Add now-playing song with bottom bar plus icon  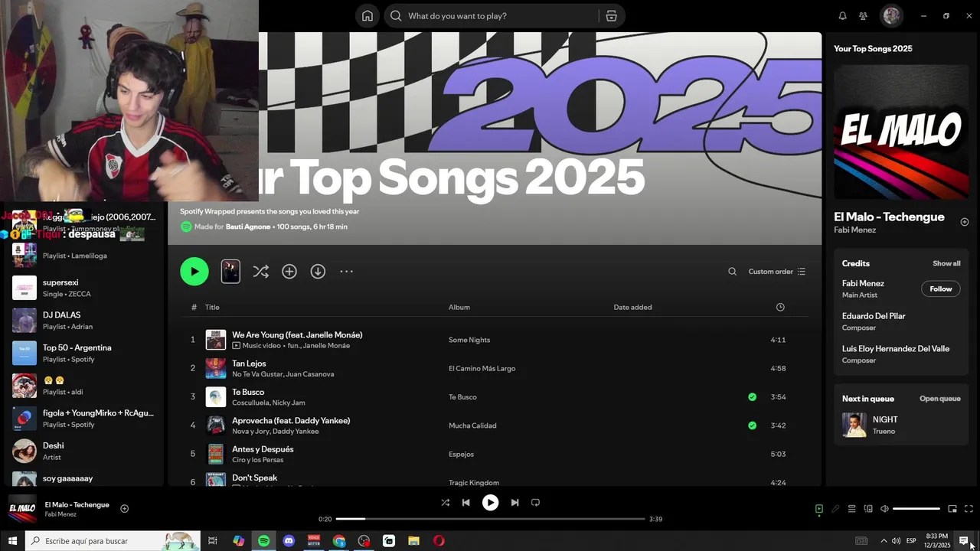click(x=125, y=509)
